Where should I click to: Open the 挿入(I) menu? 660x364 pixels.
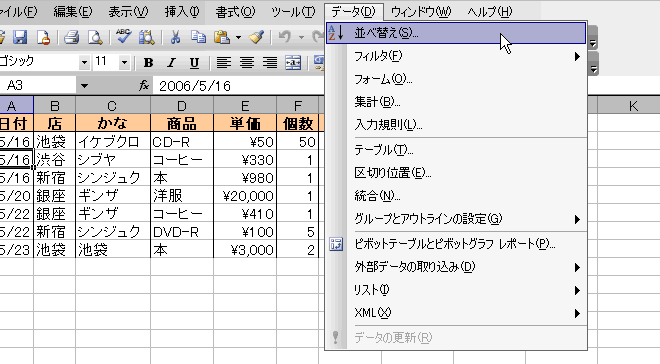(x=182, y=12)
